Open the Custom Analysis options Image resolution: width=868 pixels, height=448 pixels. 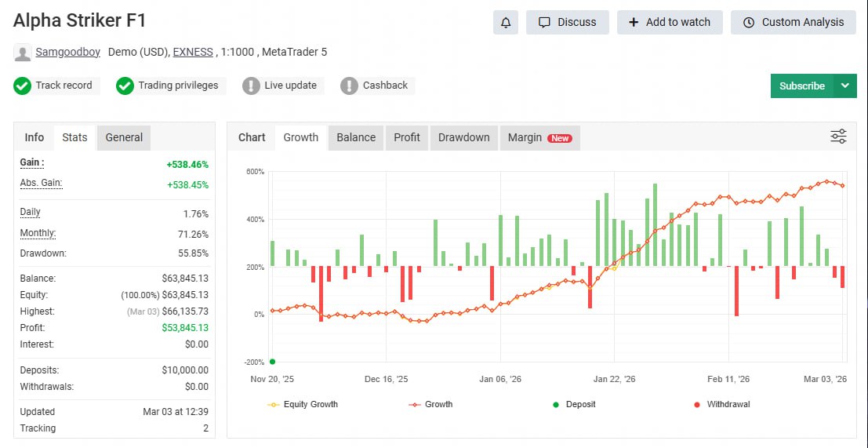[793, 22]
